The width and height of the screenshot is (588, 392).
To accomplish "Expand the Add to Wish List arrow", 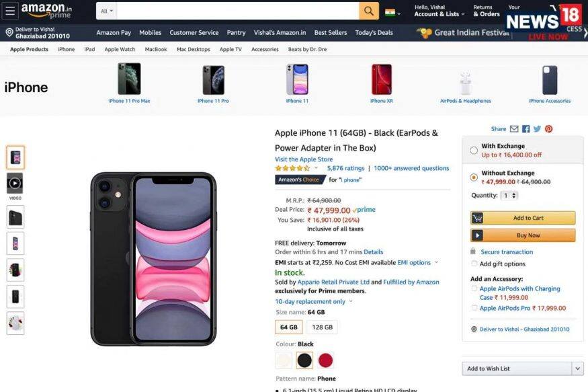I will tap(577, 368).
